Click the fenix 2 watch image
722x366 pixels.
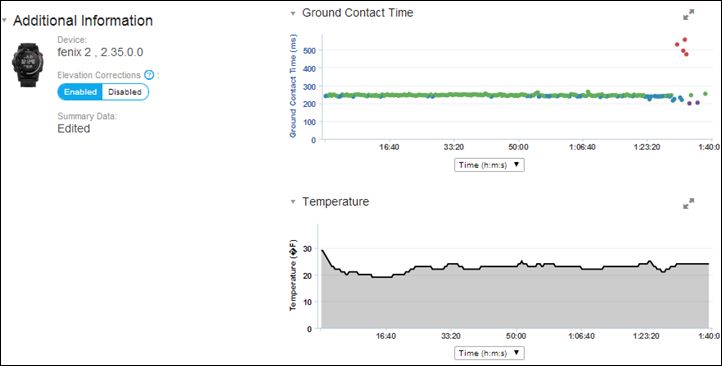tap(28, 65)
